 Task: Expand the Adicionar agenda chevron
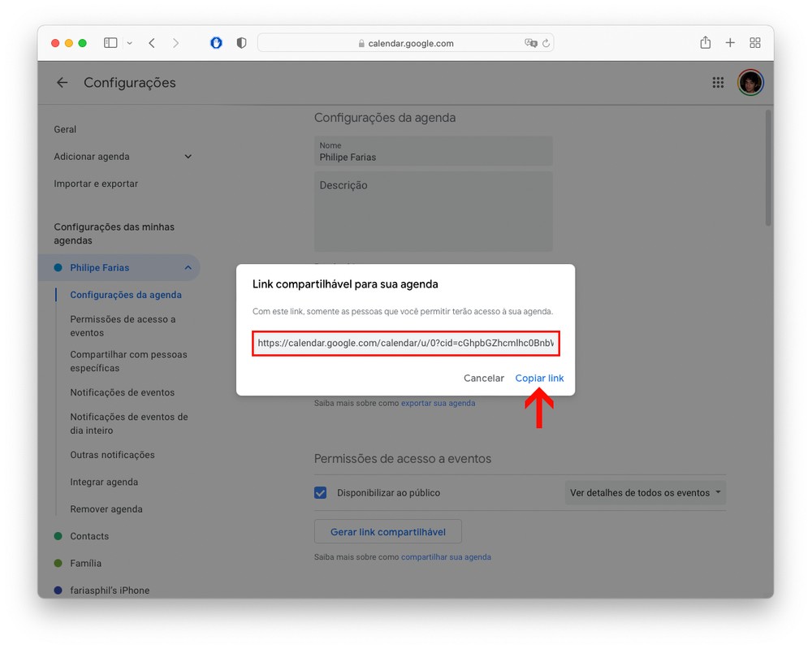pyautogui.click(x=188, y=157)
